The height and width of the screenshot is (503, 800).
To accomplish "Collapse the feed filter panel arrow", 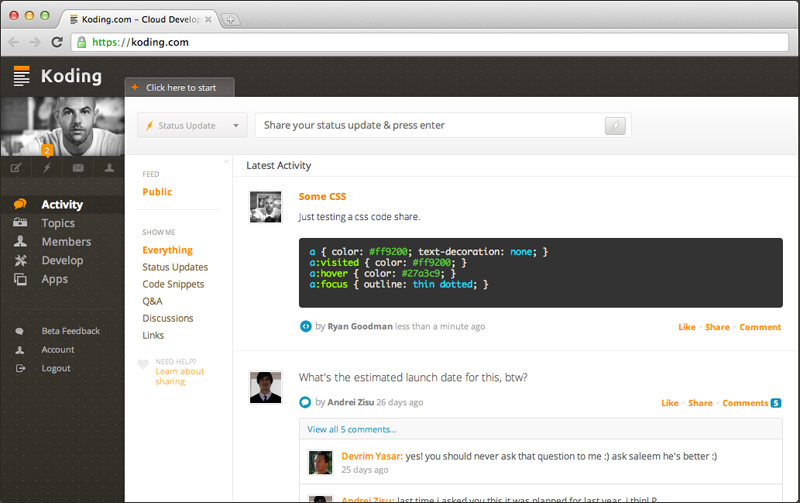I will pyautogui.click(x=225, y=161).
